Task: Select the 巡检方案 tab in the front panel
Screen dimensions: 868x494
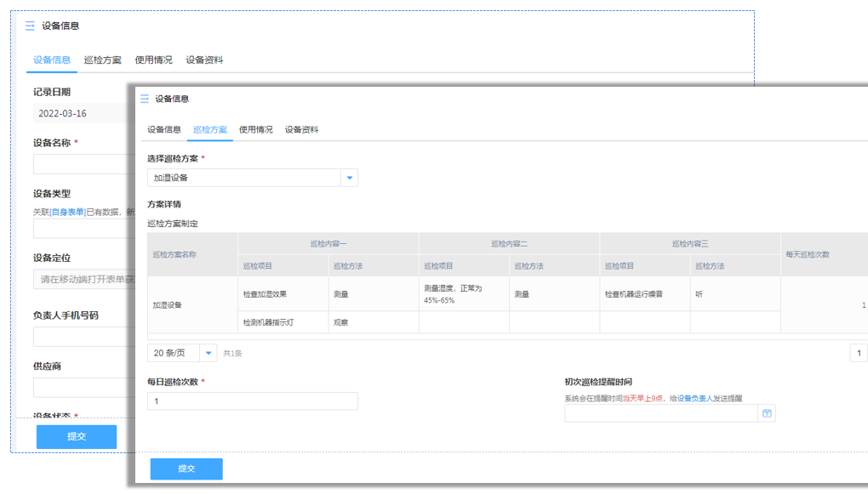Action: pos(210,130)
